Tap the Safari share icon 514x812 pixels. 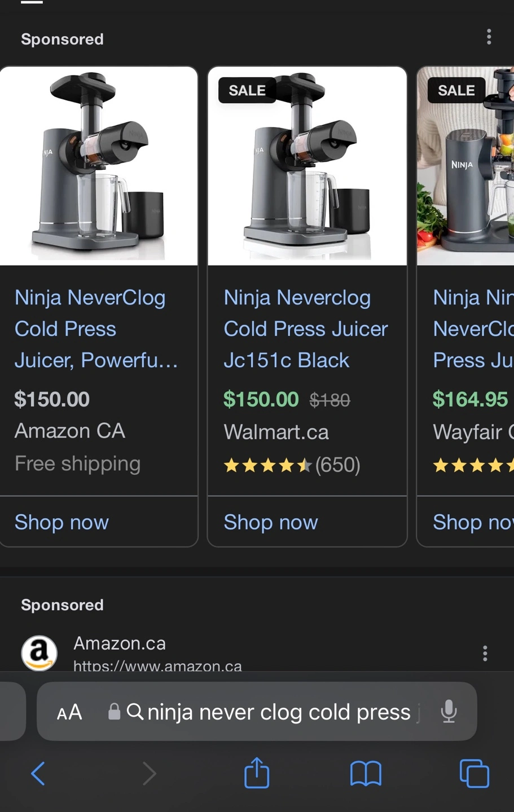point(257,773)
